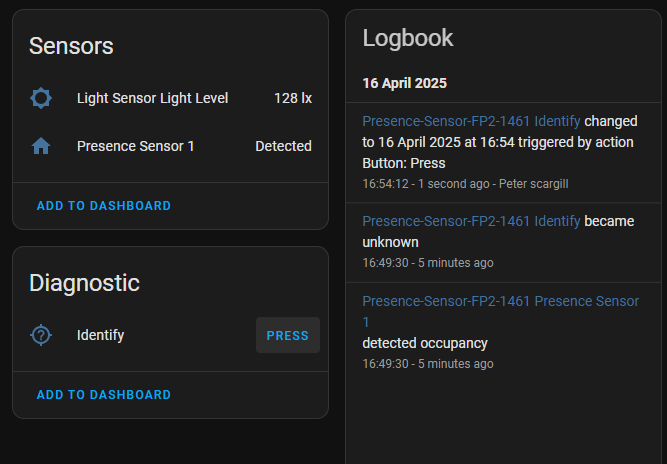The height and width of the screenshot is (464, 667).
Task: Add the Diagnostic card to dashboard
Action: [104, 395]
